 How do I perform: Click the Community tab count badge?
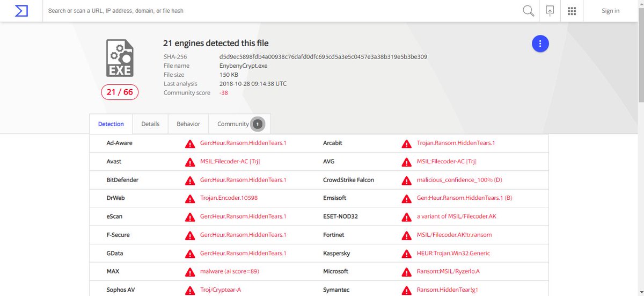click(258, 124)
